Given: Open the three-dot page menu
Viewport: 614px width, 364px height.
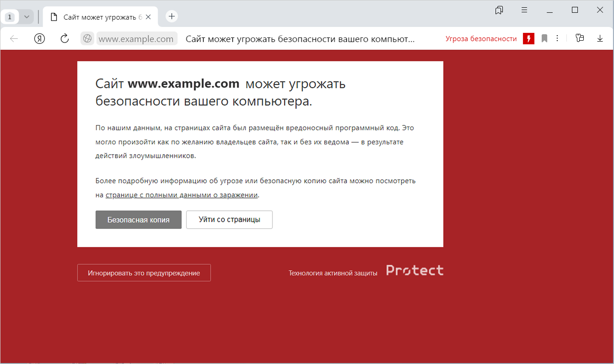Looking at the screenshot, I should tap(557, 39).
